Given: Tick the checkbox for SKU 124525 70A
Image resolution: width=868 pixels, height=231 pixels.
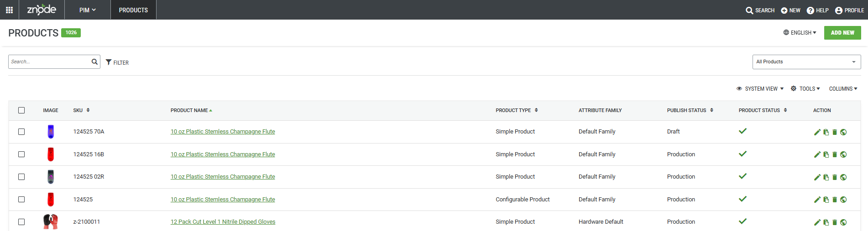Looking at the screenshot, I should click(x=21, y=132).
